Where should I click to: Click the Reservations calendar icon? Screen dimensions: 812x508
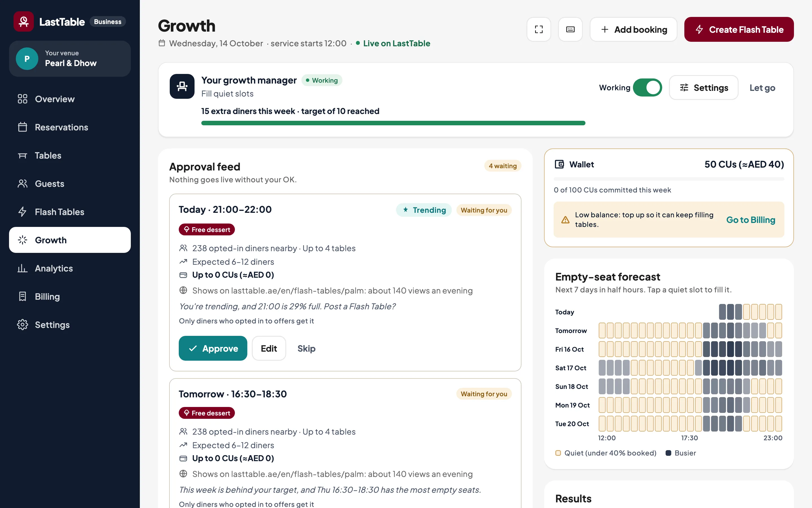[23, 127]
